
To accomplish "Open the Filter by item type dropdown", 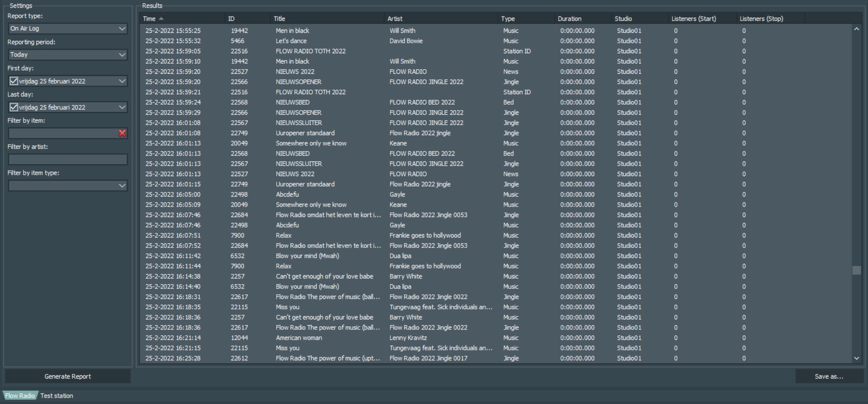I will tap(121, 186).
